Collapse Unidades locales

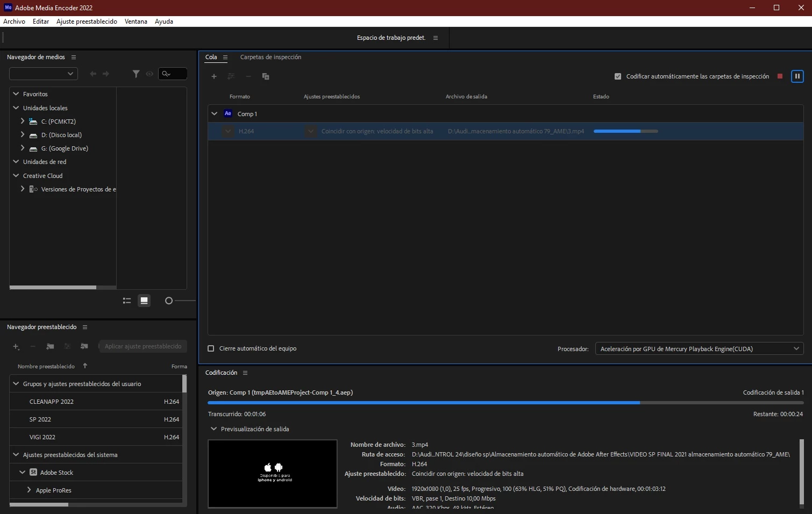click(16, 108)
